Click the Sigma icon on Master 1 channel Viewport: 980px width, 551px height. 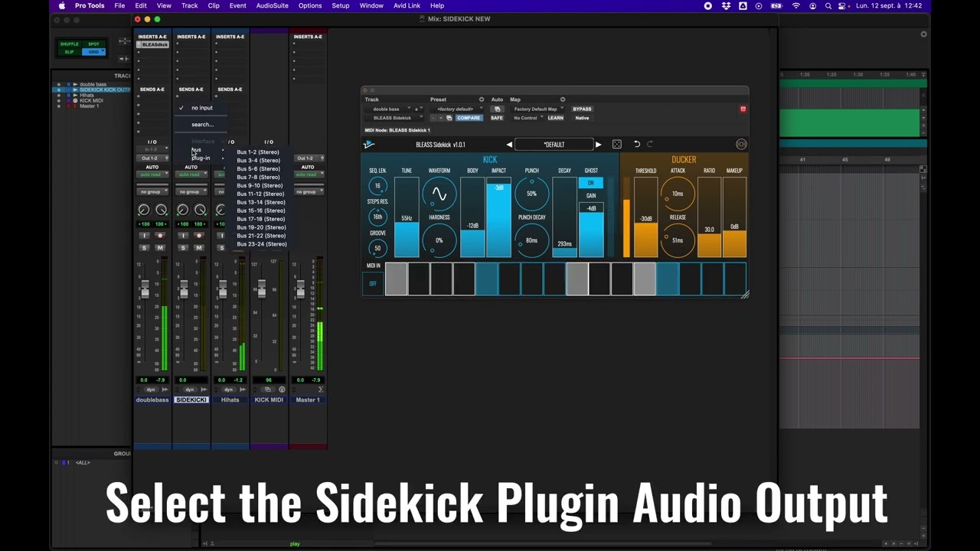pyautogui.click(x=321, y=390)
